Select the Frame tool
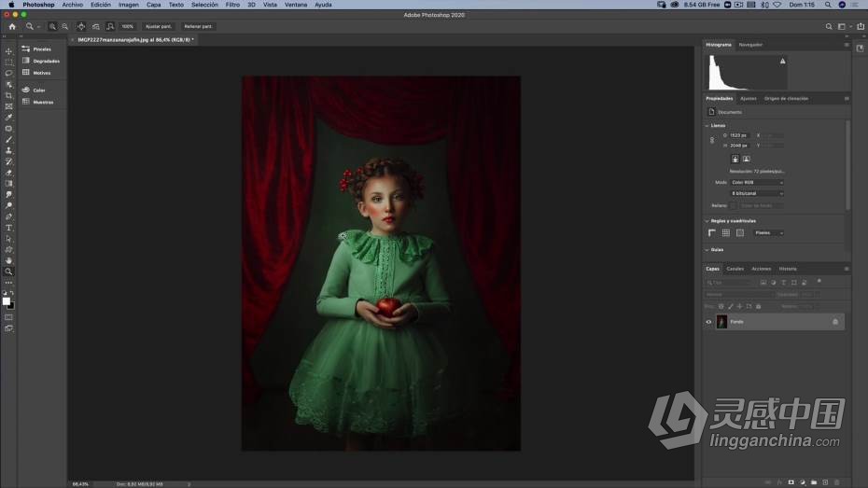This screenshot has height=488, width=868. [8, 106]
